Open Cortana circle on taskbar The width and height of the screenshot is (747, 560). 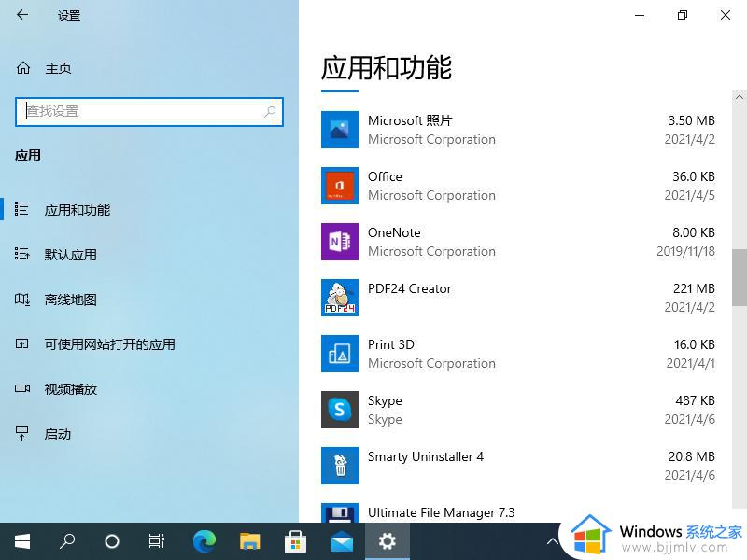[x=112, y=541]
